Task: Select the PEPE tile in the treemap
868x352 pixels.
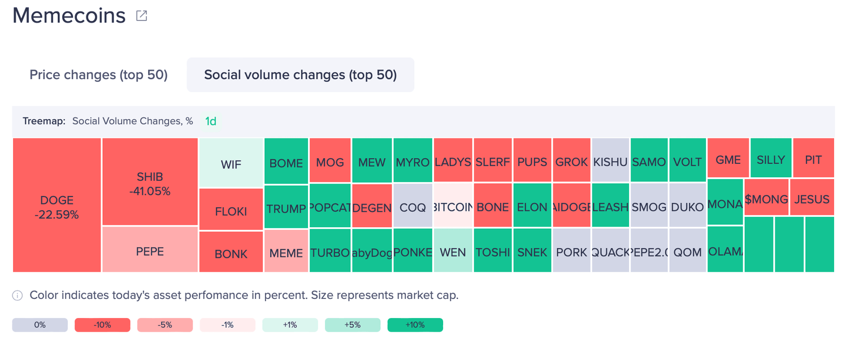Action: click(149, 251)
